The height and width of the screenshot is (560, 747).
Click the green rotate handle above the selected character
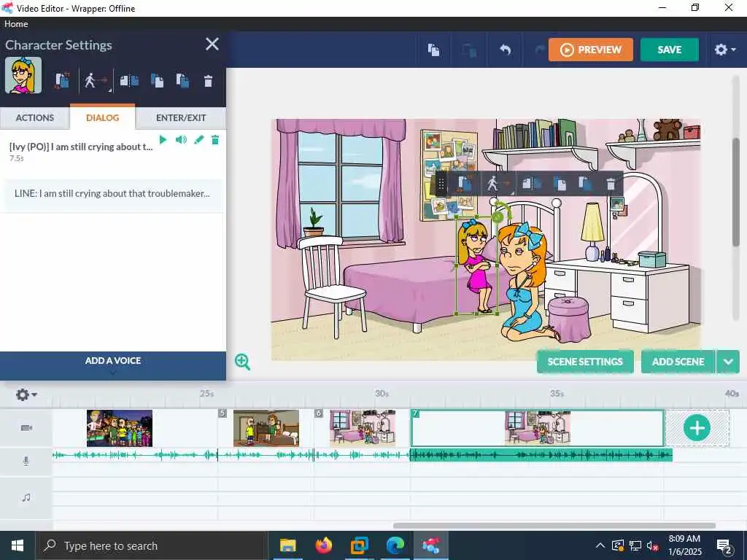tap(498, 217)
